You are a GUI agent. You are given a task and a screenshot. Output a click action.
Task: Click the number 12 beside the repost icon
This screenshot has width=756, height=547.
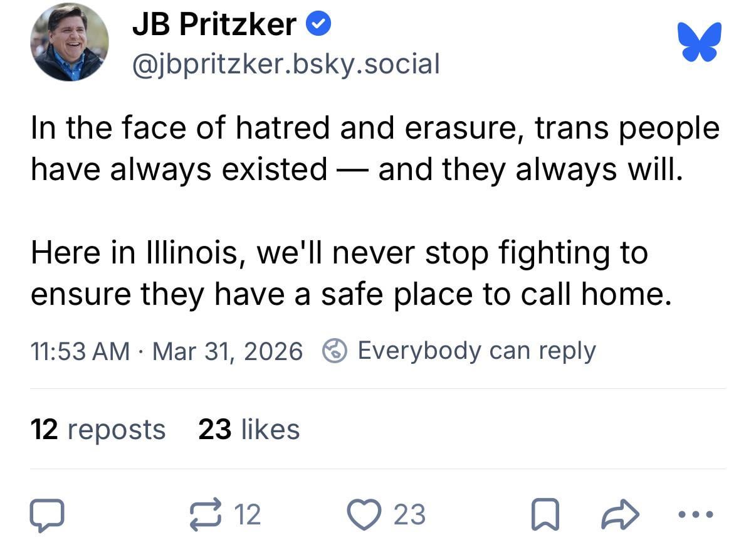pyautogui.click(x=246, y=515)
